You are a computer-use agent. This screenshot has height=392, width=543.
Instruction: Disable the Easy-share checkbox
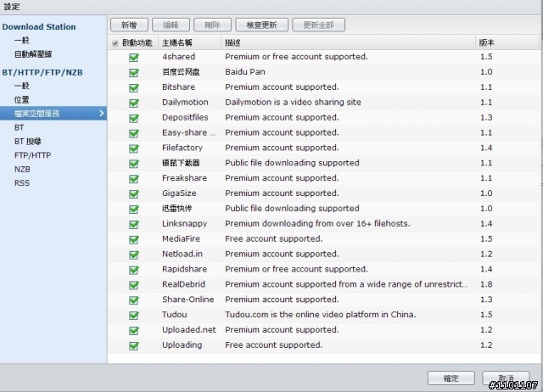(134, 133)
